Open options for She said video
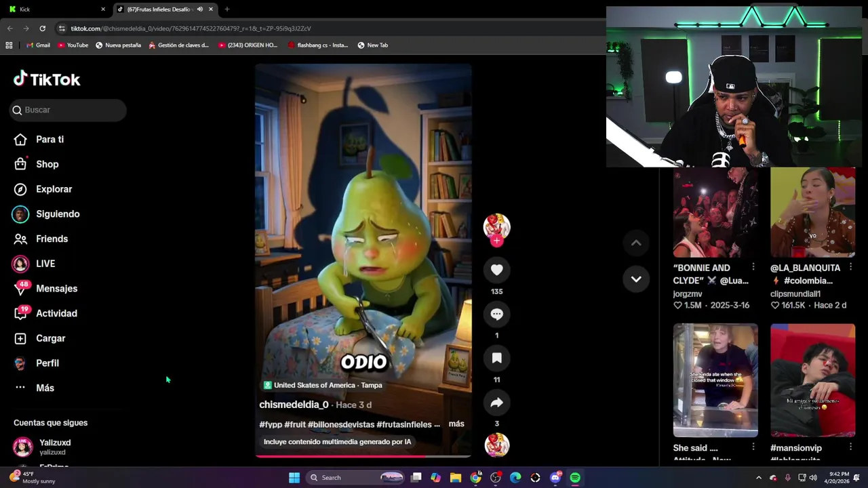Viewport: 868px width, 488px height. pyautogui.click(x=753, y=447)
